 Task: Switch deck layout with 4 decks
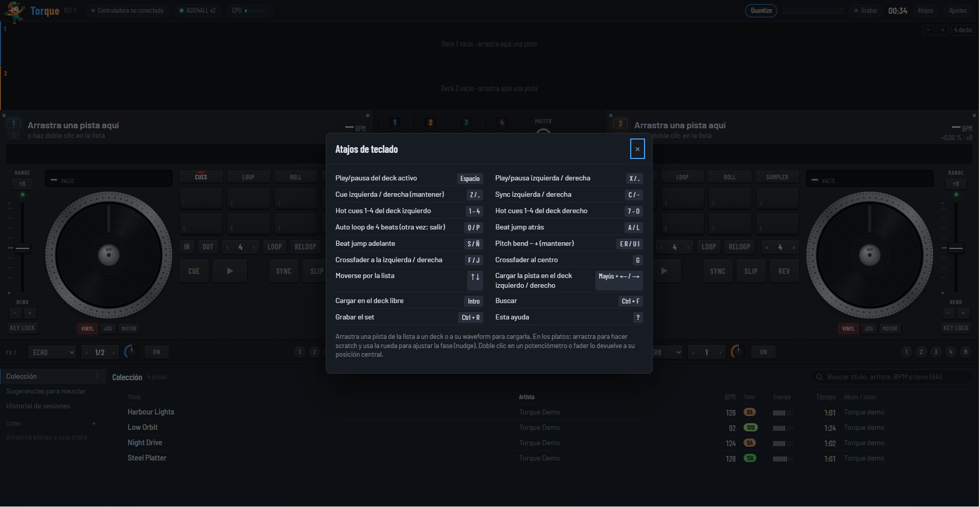click(x=963, y=30)
